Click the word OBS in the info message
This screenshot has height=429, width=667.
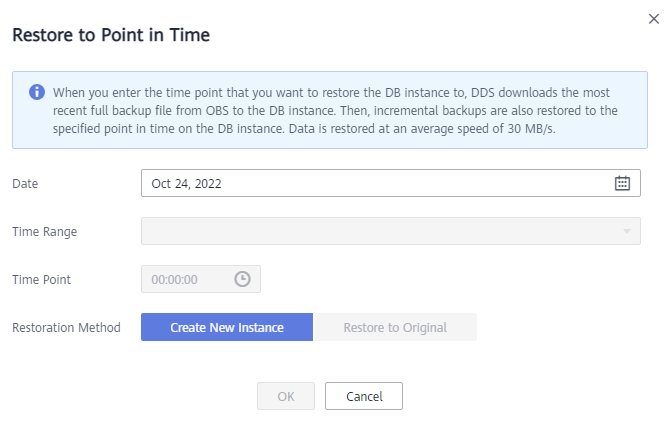point(218,111)
